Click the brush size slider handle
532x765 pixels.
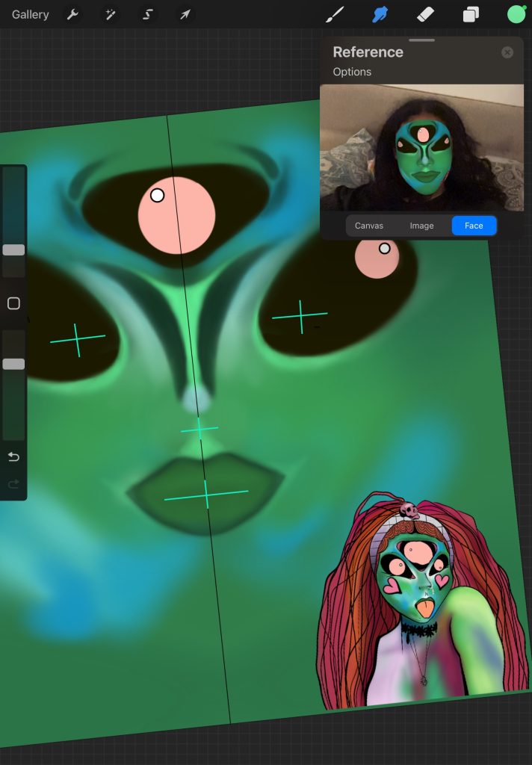pyautogui.click(x=13, y=250)
